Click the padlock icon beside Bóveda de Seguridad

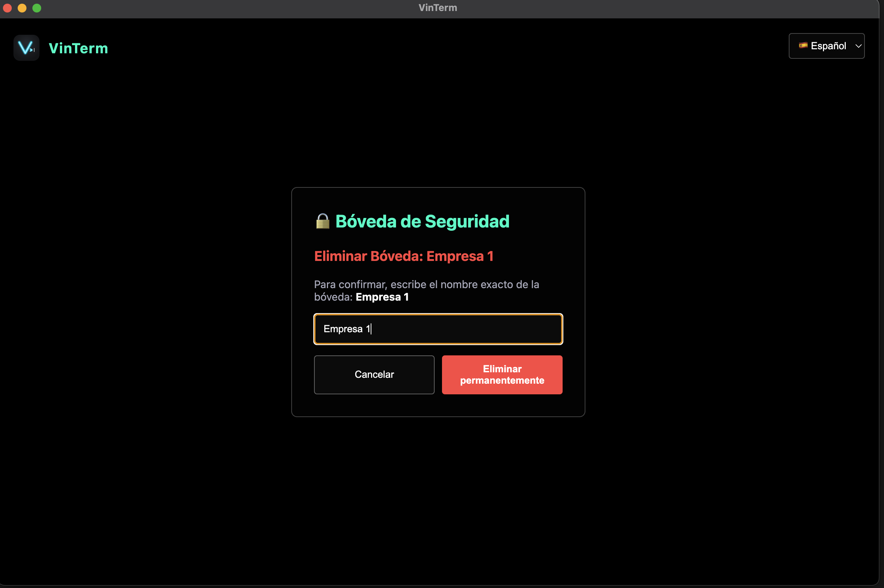[323, 221]
